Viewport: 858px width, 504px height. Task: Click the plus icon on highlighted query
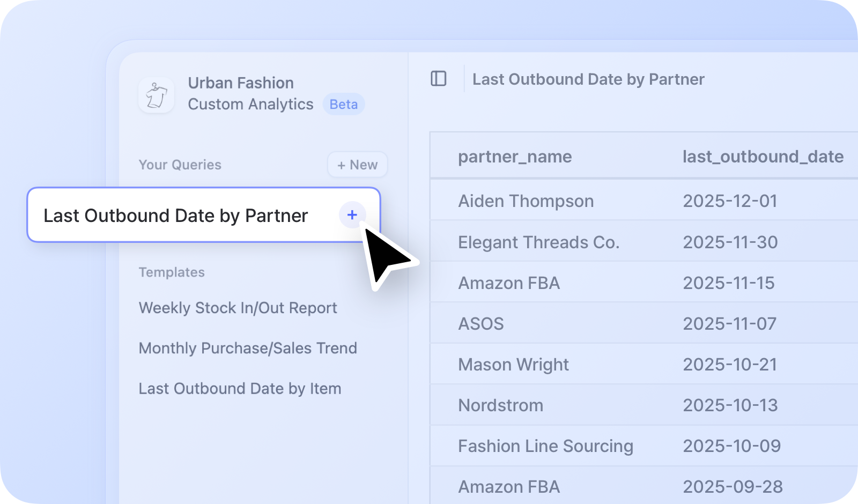tap(352, 215)
